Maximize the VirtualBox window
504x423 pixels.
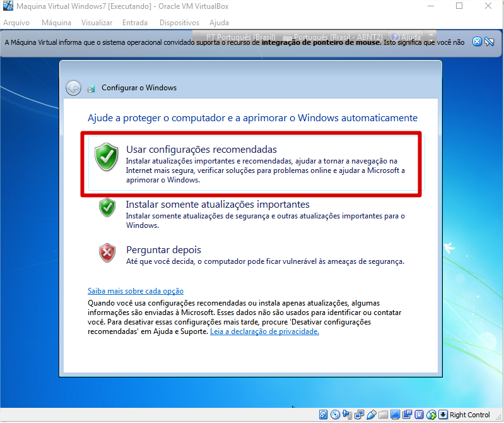(459, 6)
